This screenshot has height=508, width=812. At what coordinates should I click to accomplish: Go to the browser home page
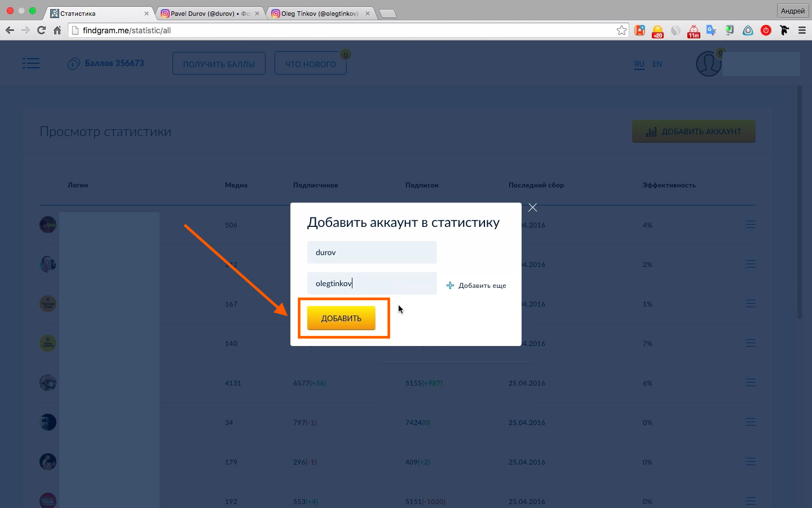(x=57, y=30)
